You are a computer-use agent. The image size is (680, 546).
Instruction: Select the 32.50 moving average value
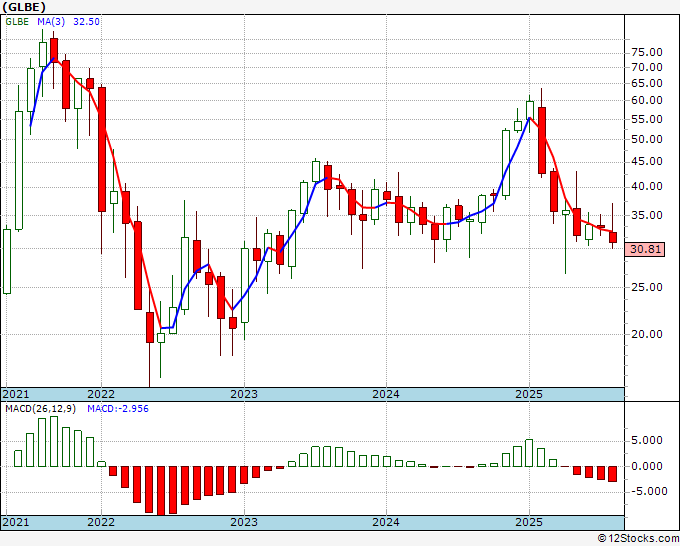[x=86, y=21]
